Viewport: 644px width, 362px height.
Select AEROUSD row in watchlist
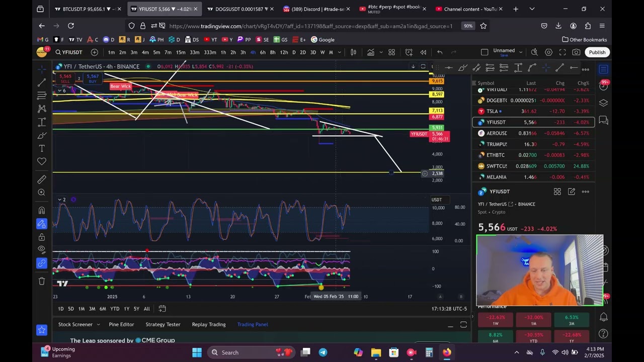(533, 133)
